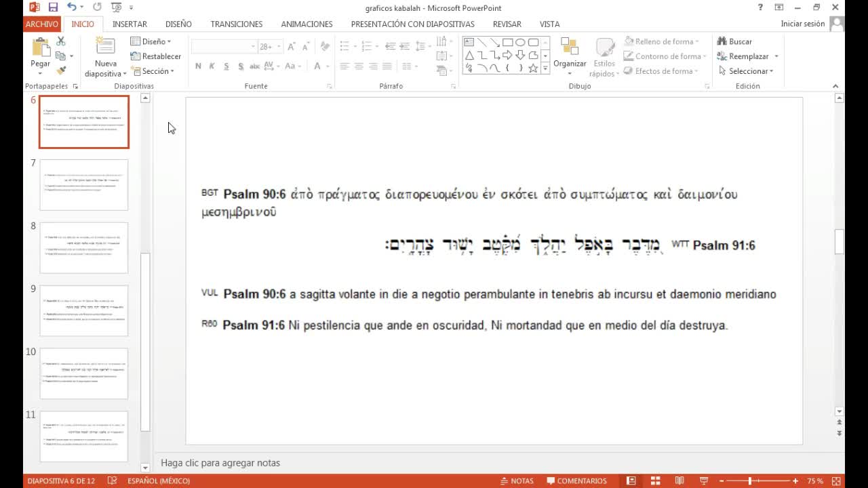868x488 pixels.
Task: Toggle strikethrough abc formatting
Action: coord(255,66)
